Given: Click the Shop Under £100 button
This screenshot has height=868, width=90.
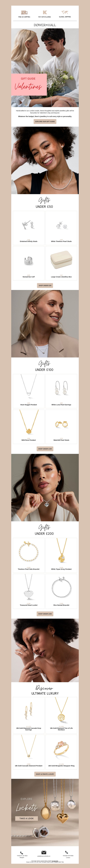Looking at the screenshot, I should pyautogui.click(x=45, y=449).
